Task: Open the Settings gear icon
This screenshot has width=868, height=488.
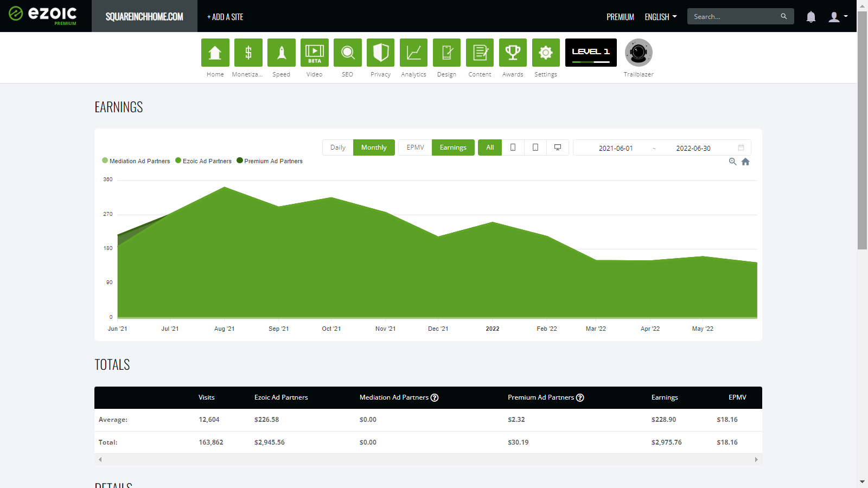Action: [x=546, y=53]
